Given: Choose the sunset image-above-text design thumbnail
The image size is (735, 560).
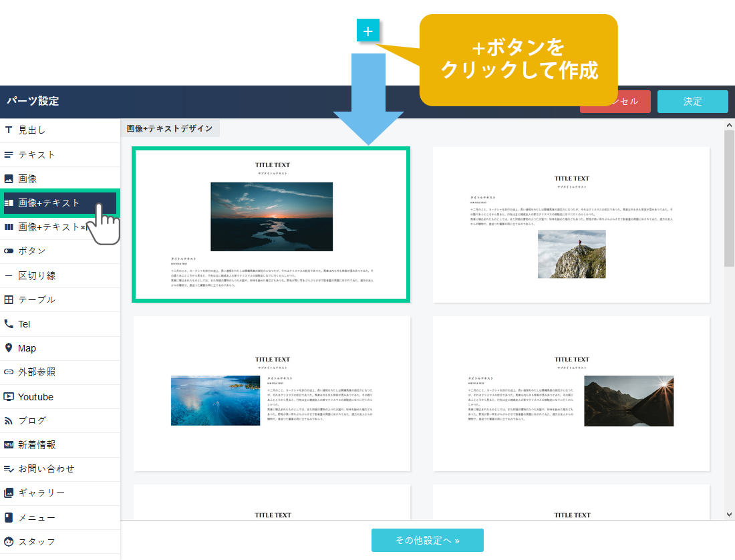Looking at the screenshot, I should (x=271, y=225).
